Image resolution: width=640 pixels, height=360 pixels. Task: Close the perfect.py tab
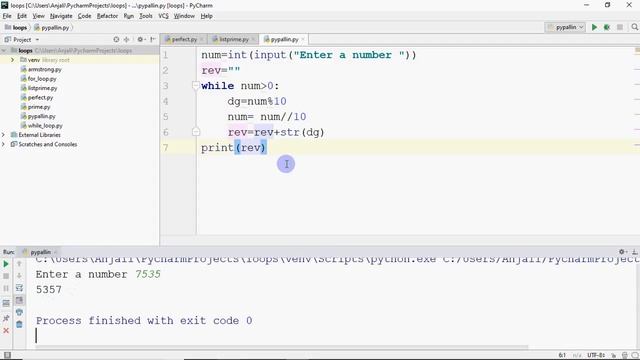click(201, 40)
